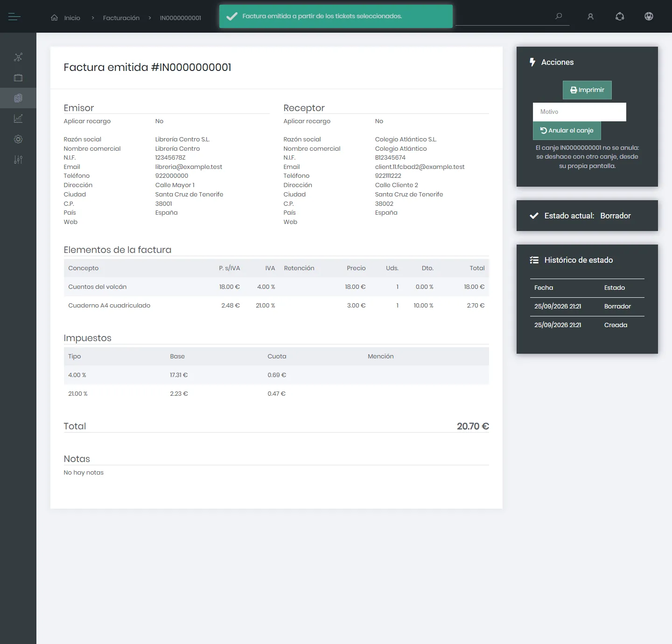This screenshot has width=672, height=644.
Task: Open the hamburger menu icon
Action: click(x=14, y=17)
